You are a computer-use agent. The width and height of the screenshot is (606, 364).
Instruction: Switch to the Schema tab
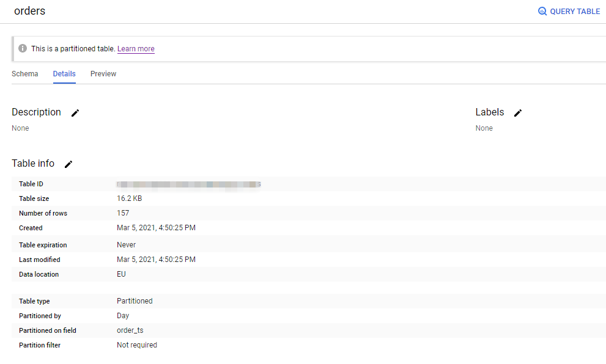click(x=25, y=74)
